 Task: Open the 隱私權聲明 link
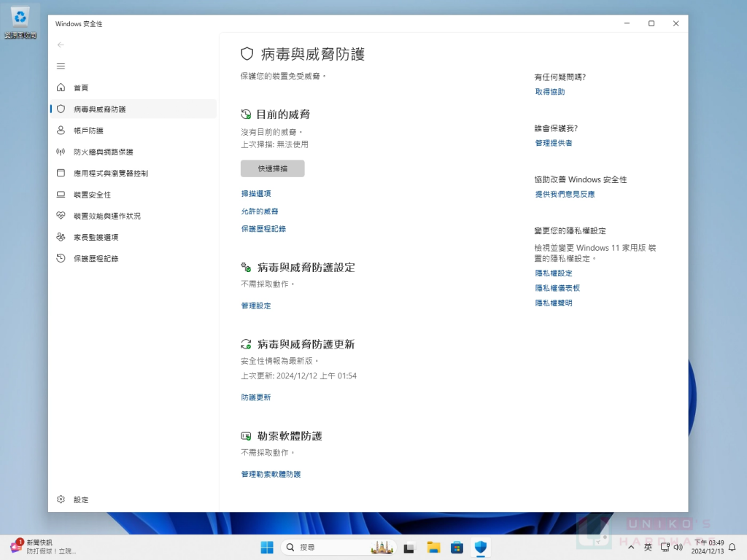point(554,303)
